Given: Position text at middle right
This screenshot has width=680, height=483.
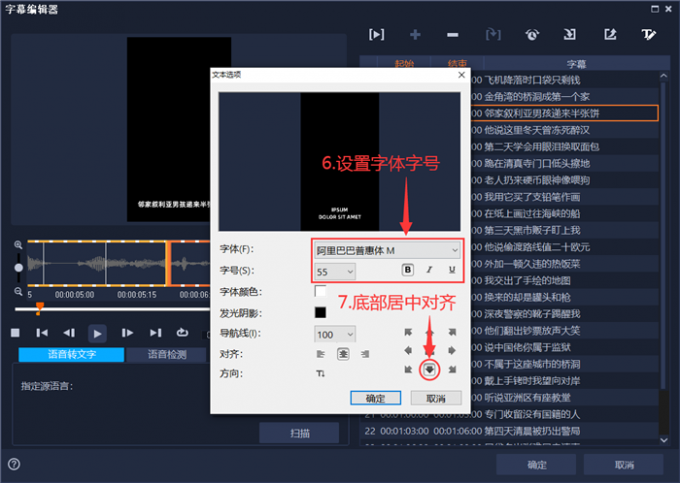Looking at the screenshot, I should point(452,350).
